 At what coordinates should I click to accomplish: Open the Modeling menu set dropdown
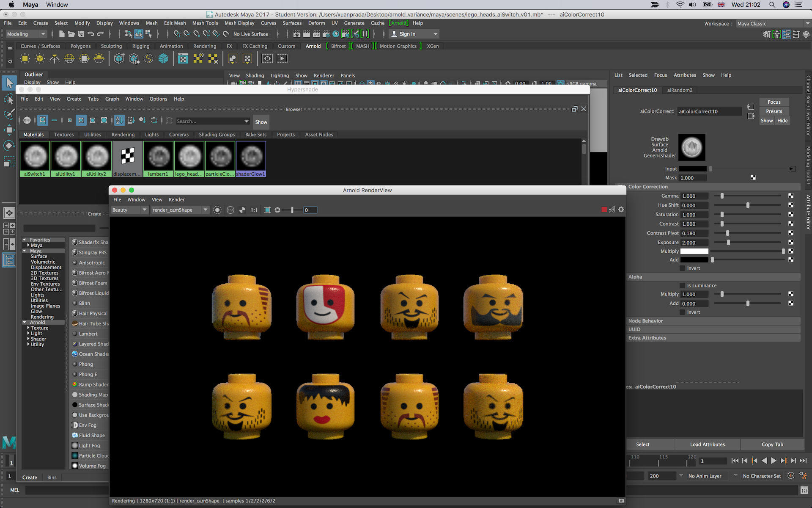(x=26, y=34)
